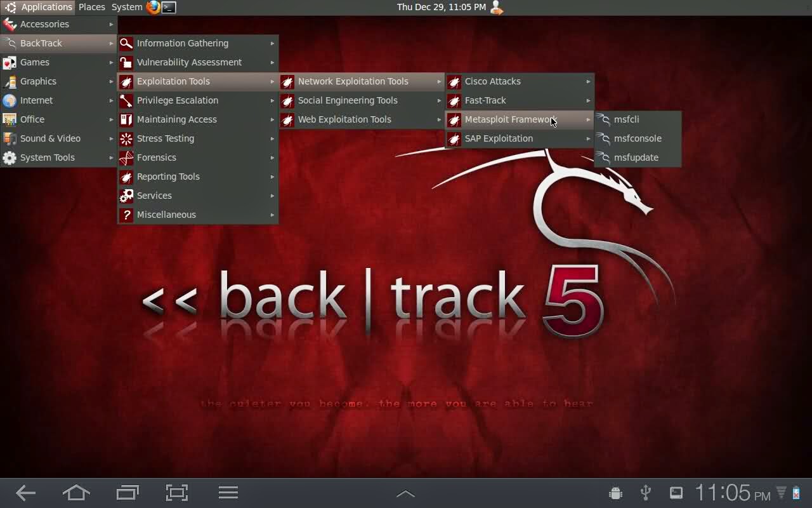Click the Cisco Attacks label
812x508 pixels.
point(492,81)
